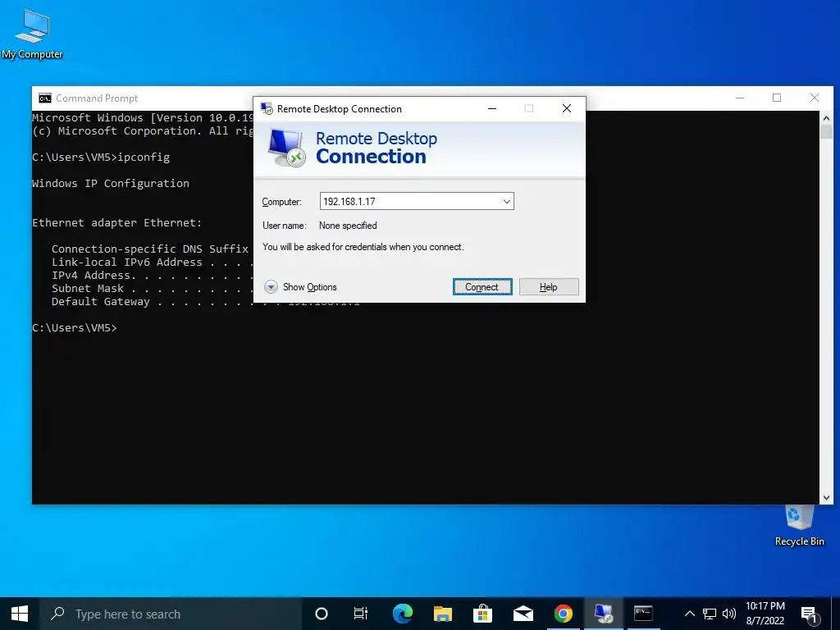Click the Computer address input field

pos(416,202)
